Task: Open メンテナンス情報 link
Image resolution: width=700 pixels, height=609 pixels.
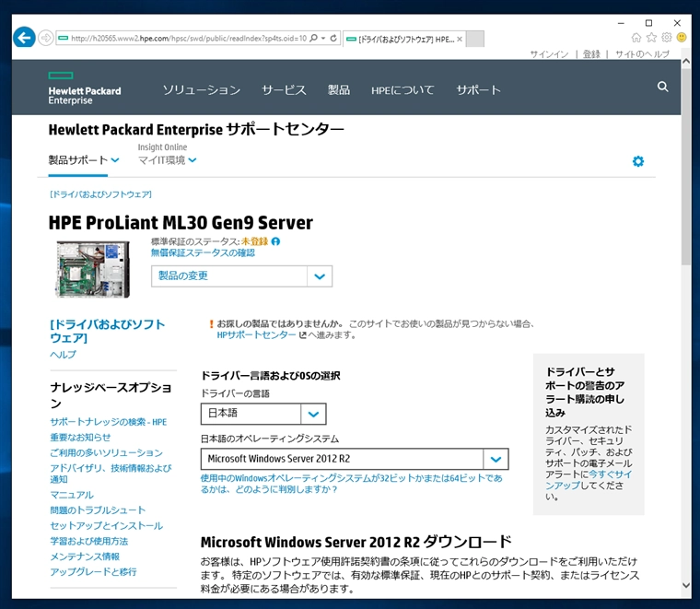Action: [x=85, y=556]
